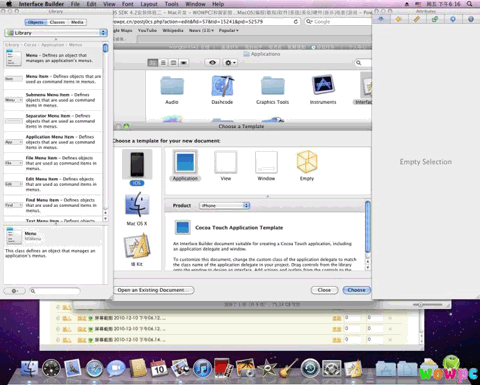Switch Finder window to icon view
Screen dimensions: 480x385
tap(153, 63)
